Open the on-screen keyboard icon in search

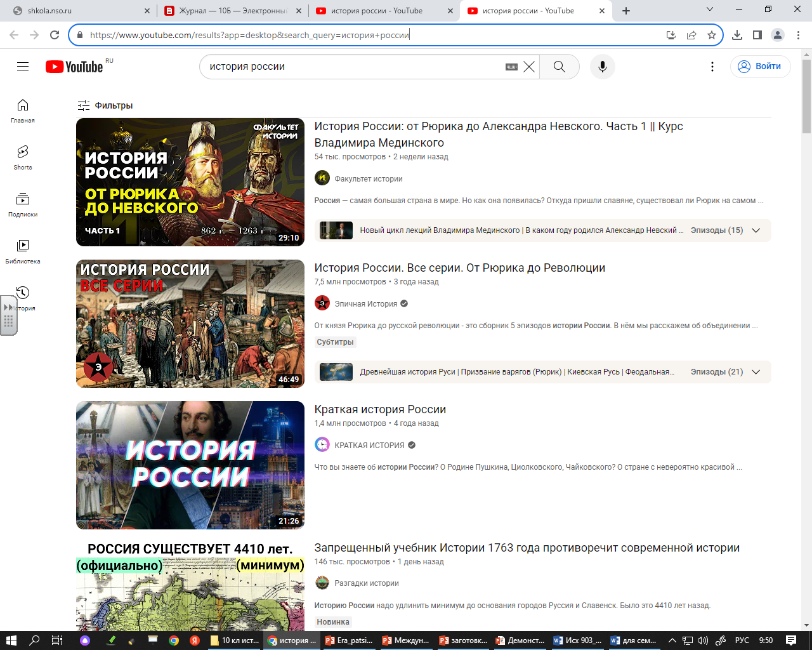[511, 67]
